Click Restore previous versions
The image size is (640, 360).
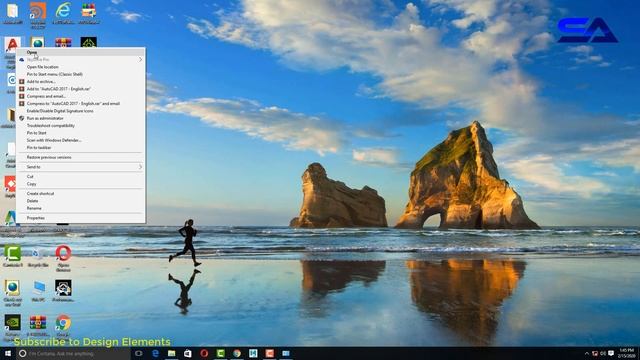point(80,157)
